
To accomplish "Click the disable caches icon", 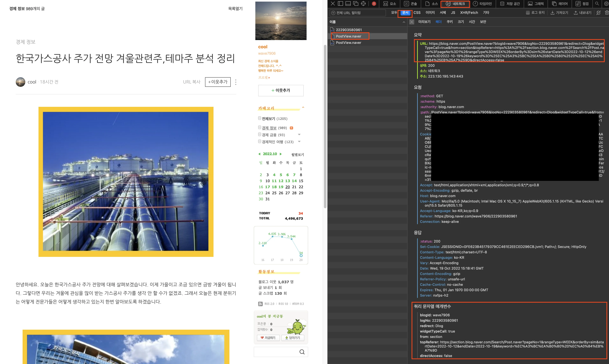I will pyautogui.click(x=598, y=13).
